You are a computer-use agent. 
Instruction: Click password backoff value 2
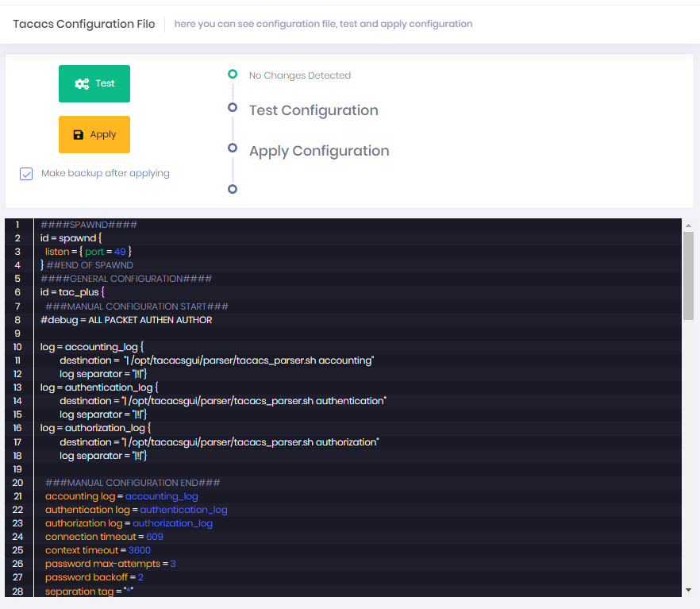[140, 577]
